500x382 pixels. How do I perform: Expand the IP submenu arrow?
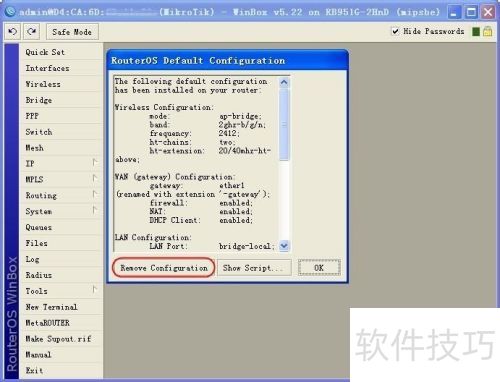95,163
